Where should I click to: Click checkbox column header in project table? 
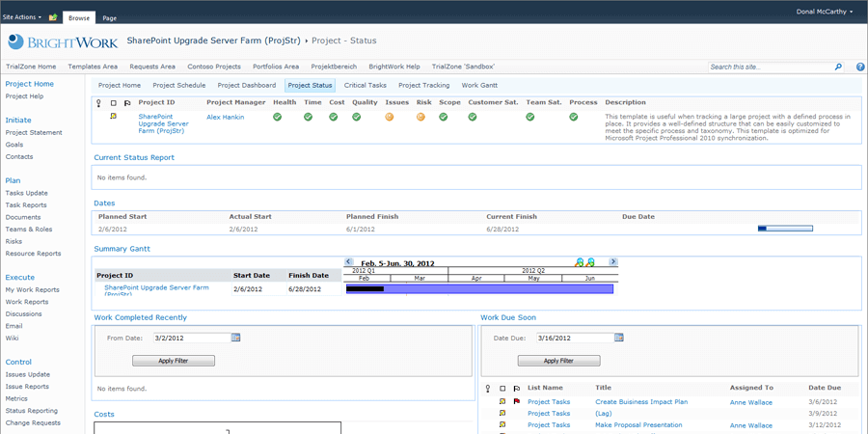[x=114, y=103]
